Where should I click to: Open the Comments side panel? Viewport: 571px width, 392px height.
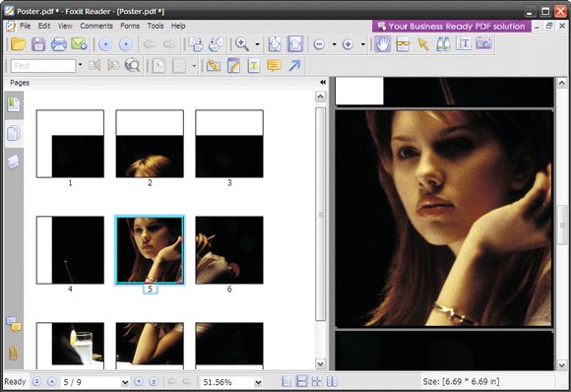(14, 324)
